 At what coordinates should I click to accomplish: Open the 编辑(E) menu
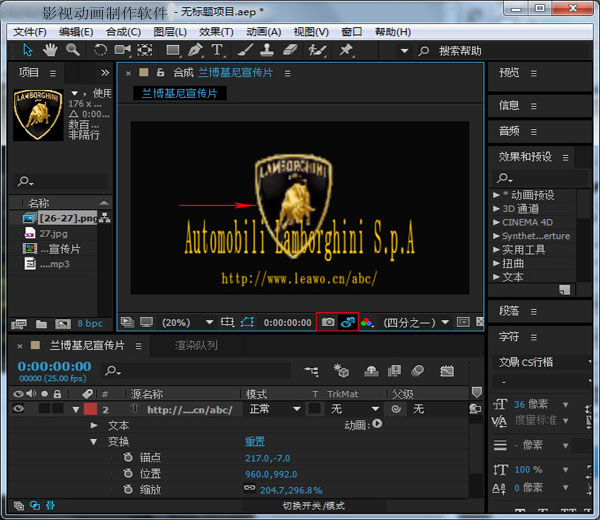pyautogui.click(x=76, y=32)
